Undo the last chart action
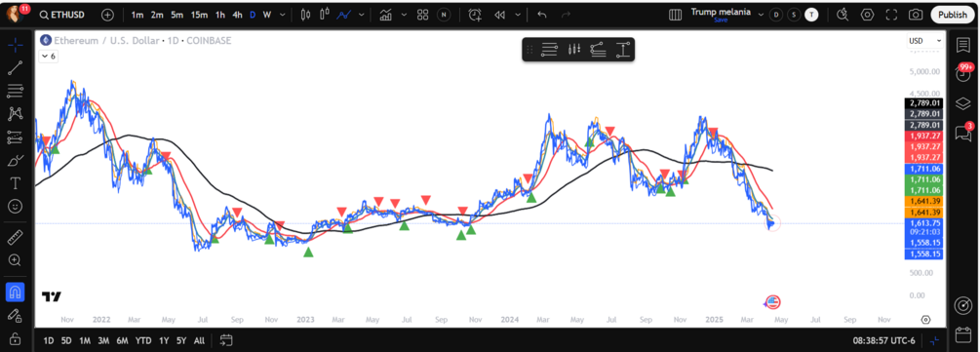Screen dimensions: 980x352 point(542,15)
